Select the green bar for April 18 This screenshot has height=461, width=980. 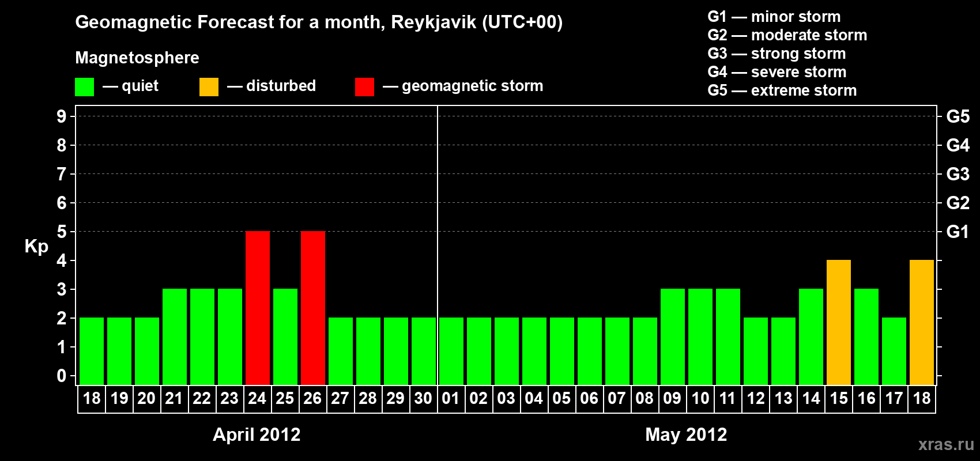tap(92, 351)
